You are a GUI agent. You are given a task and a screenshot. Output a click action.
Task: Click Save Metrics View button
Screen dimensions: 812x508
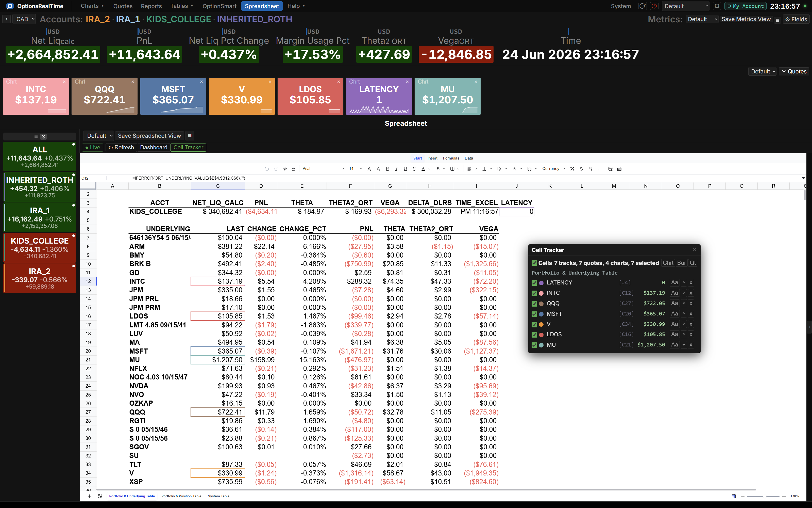point(746,19)
